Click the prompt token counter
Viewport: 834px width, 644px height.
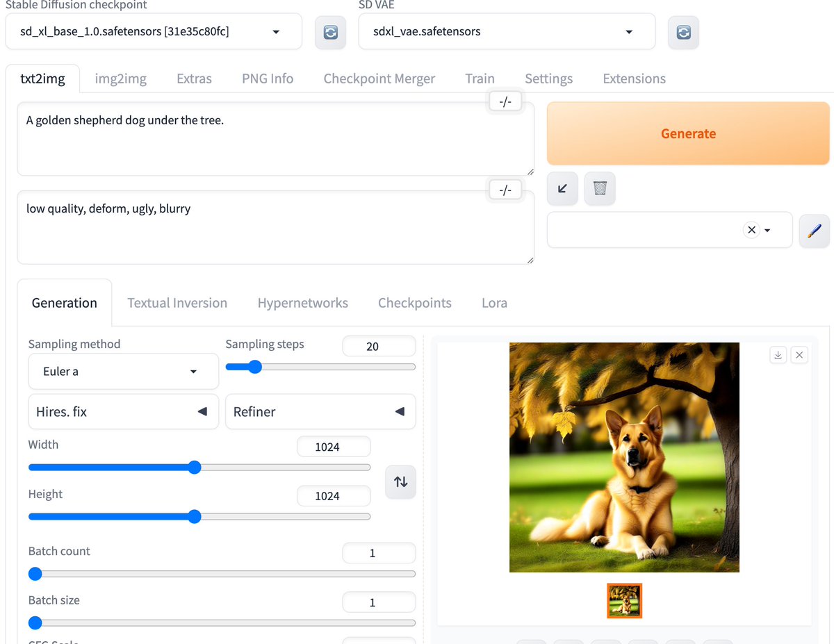coord(505,102)
